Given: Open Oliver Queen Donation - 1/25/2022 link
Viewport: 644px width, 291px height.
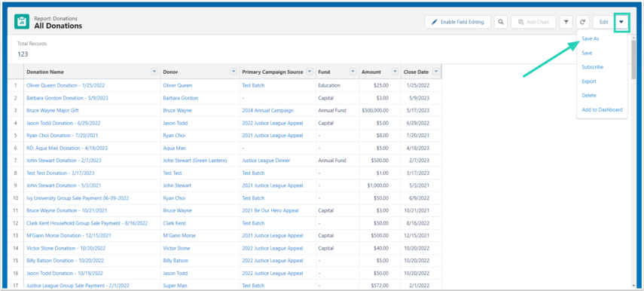Looking at the screenshot, I should pyautogui.click(x=66, y=85).
